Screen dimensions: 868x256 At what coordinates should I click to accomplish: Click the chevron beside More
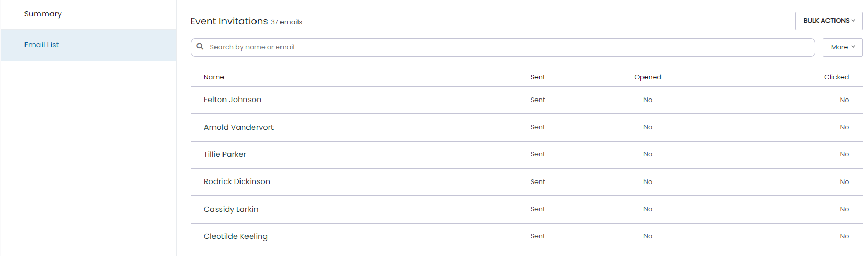(853, 47)
